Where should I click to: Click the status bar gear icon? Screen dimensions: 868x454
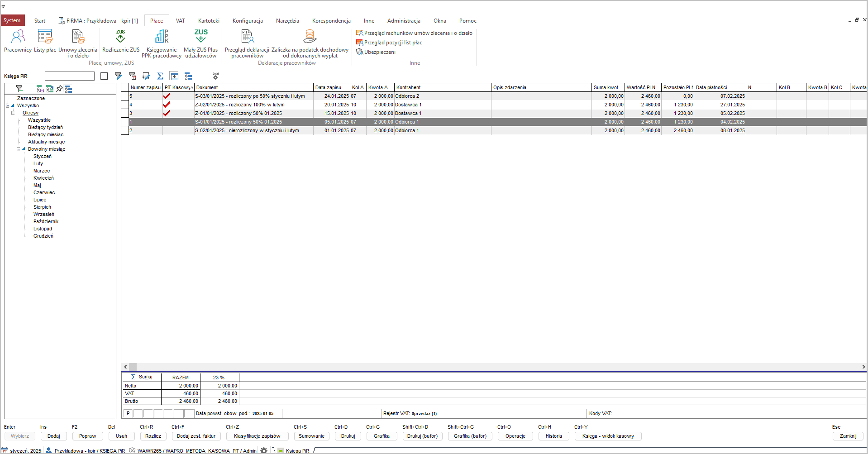(x=264, y=450)
